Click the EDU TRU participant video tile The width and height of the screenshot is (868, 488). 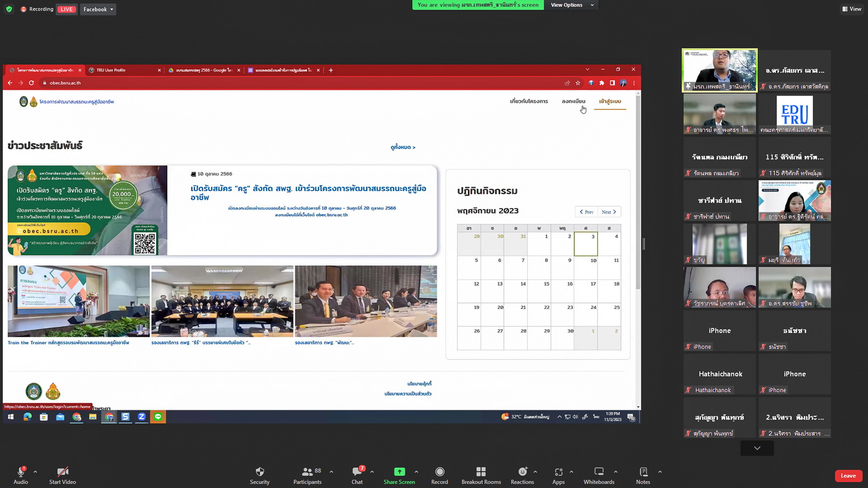point(795,114)
